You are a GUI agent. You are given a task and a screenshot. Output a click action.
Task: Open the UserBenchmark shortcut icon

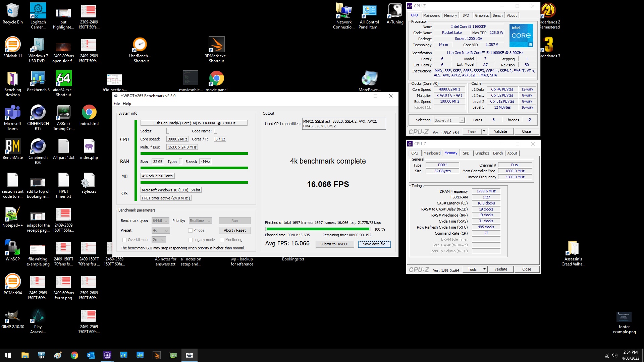[x=140, y=50]
